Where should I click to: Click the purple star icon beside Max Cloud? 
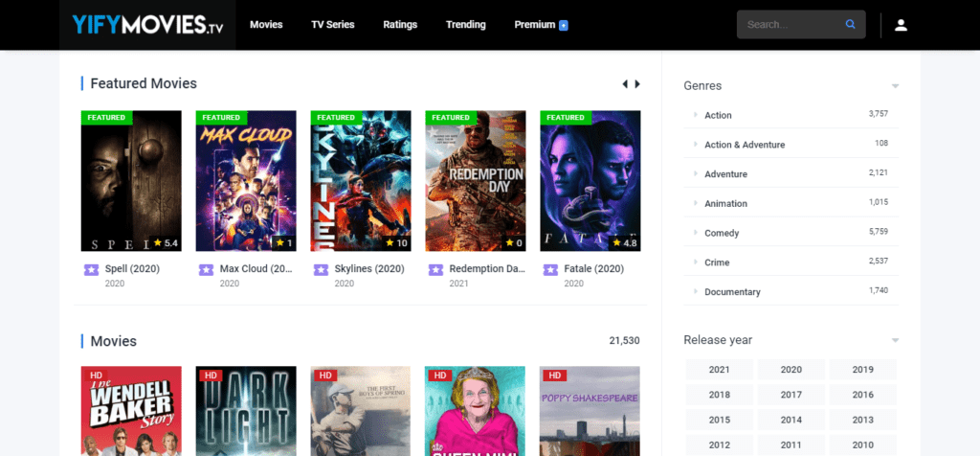tap(207, 269)
